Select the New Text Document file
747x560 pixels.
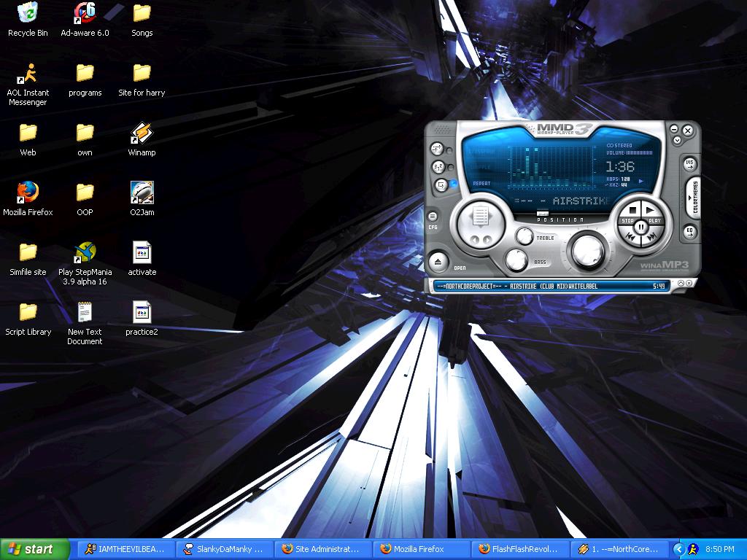pos(85,323)
